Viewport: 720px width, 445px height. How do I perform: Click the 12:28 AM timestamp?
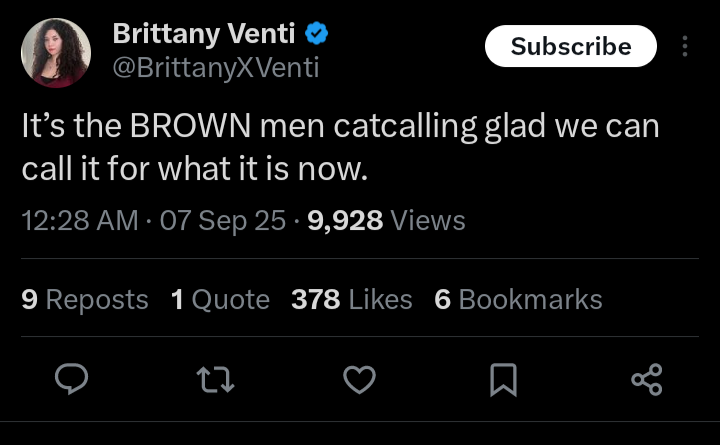pyautogui.click(x=80, y=220)
